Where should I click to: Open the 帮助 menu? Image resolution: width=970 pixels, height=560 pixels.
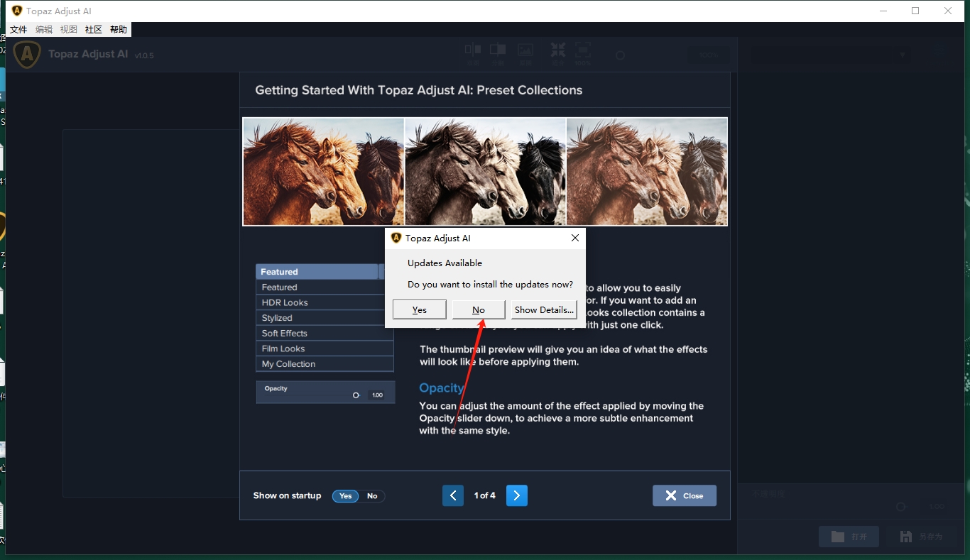(119, 30)
